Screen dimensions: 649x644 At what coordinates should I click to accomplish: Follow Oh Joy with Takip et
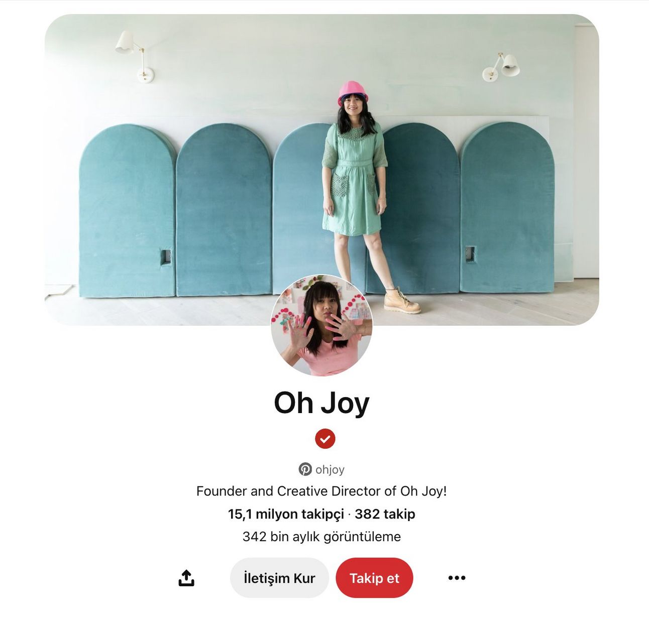374,578
